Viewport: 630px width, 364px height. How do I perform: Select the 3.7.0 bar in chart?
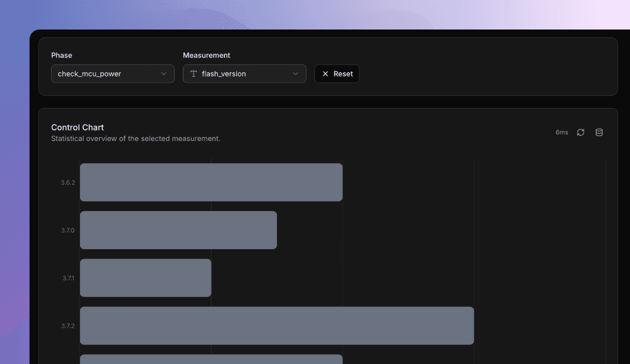(x=178, y=230)
